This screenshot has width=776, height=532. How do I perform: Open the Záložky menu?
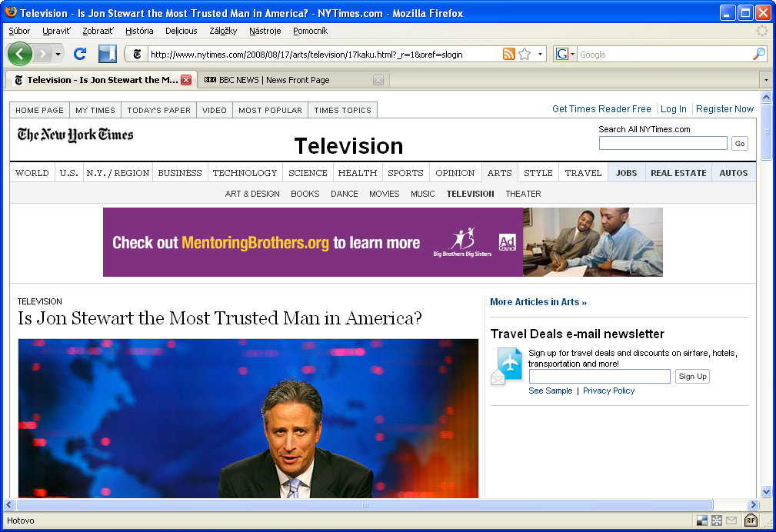(223, 31)
